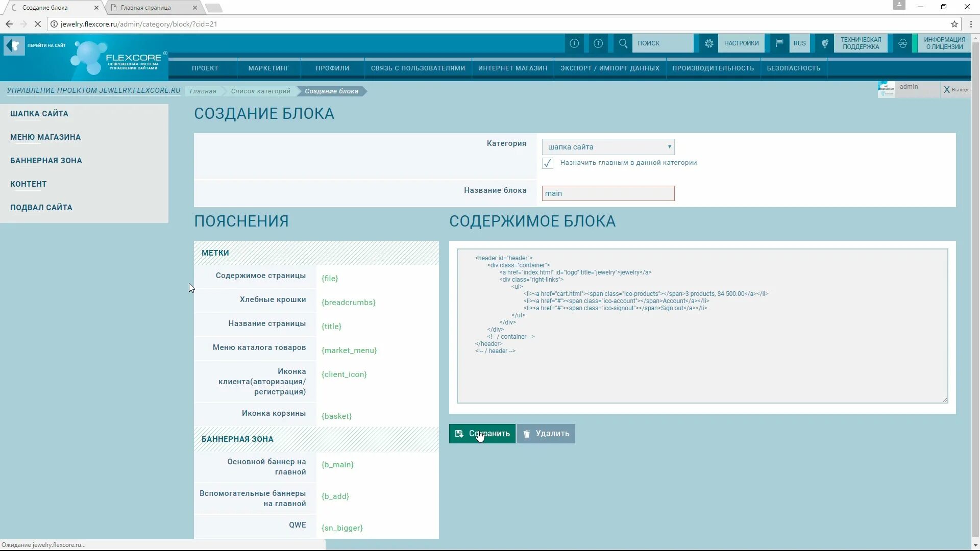
Task: Bookmark page with the star icon
Action: [x=954, y=24]
